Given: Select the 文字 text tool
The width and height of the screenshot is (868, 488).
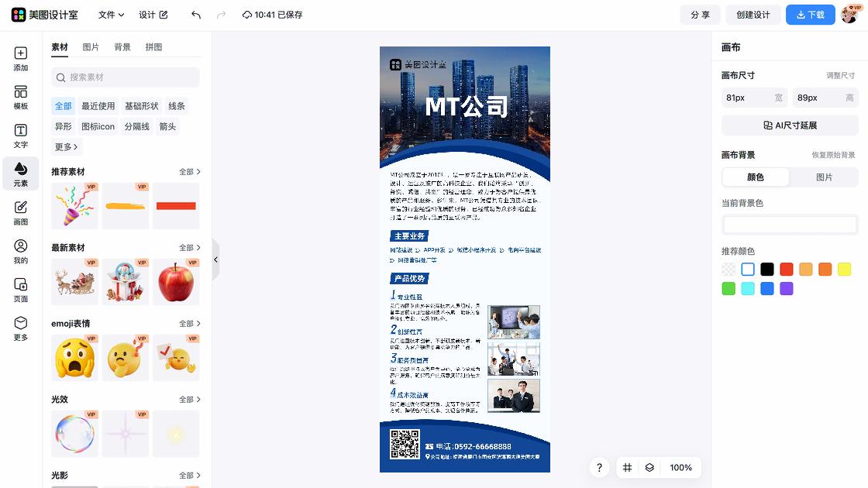Looking at the screenshot, I should pos(20,135).
